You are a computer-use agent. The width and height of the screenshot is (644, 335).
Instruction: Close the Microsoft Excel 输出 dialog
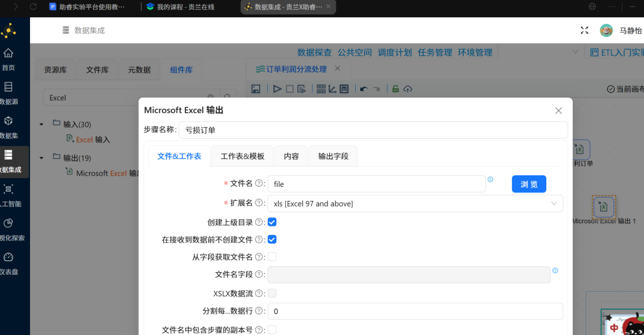pos(559,111)
